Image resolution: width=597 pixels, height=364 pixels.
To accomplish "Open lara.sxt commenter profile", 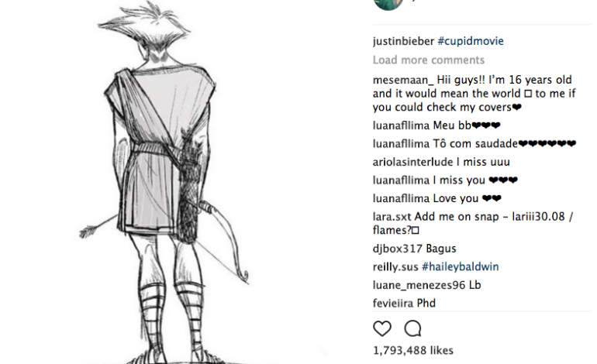I will (392, 217).
